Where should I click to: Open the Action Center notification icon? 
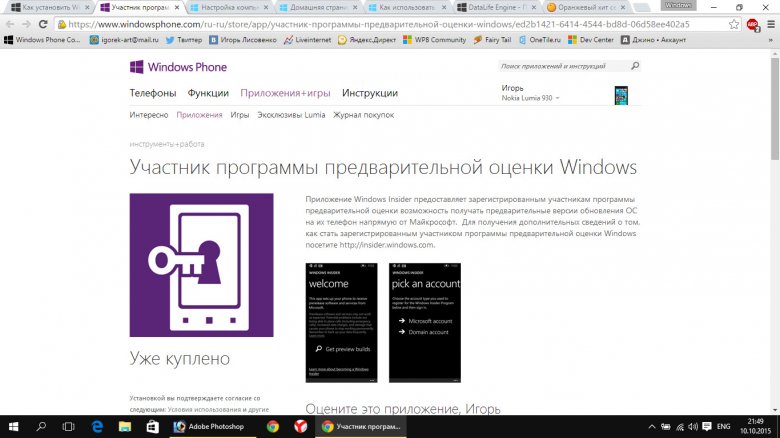707,427
